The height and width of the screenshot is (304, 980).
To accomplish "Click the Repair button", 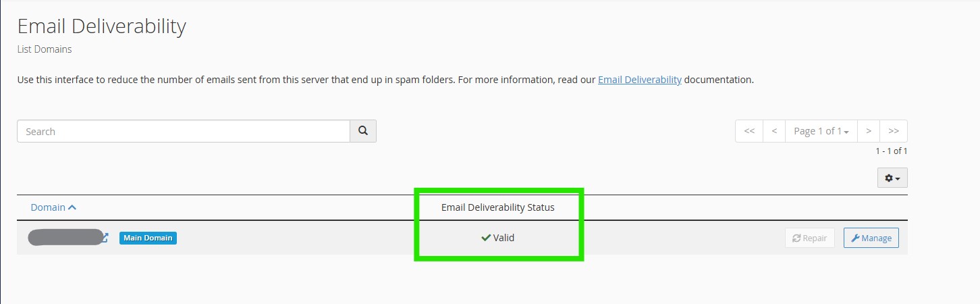I will click(810, 238).
